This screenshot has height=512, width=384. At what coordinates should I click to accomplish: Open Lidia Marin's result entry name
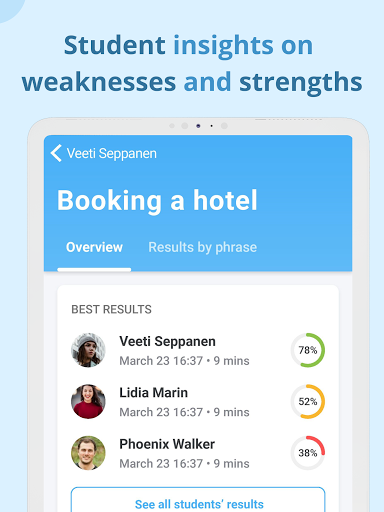pyautogui.click(x=153, y=393)
